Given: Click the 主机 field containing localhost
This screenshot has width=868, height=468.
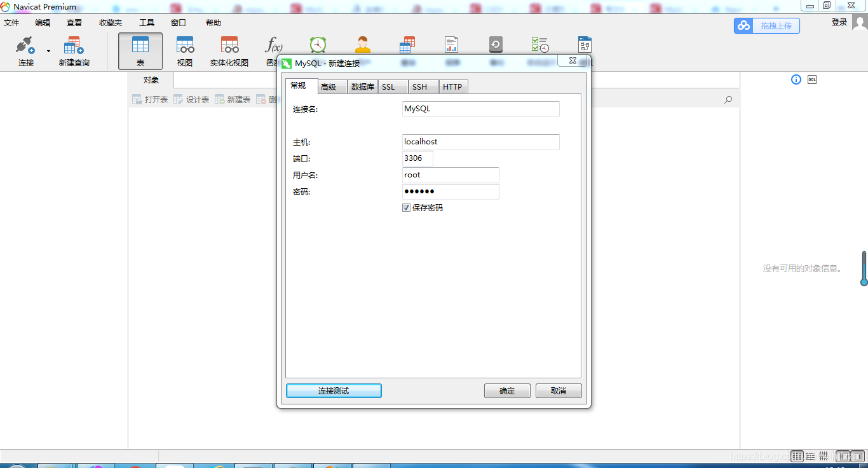Looking at the screenshot, I should pyautogui.click(x=481, y=142).
